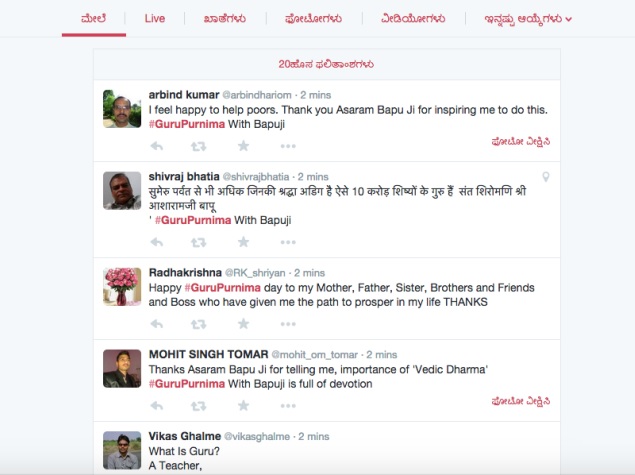
Task: Retweet Radhakrishna's Happy GuruPurnima tweet
Action: point(198,324)
